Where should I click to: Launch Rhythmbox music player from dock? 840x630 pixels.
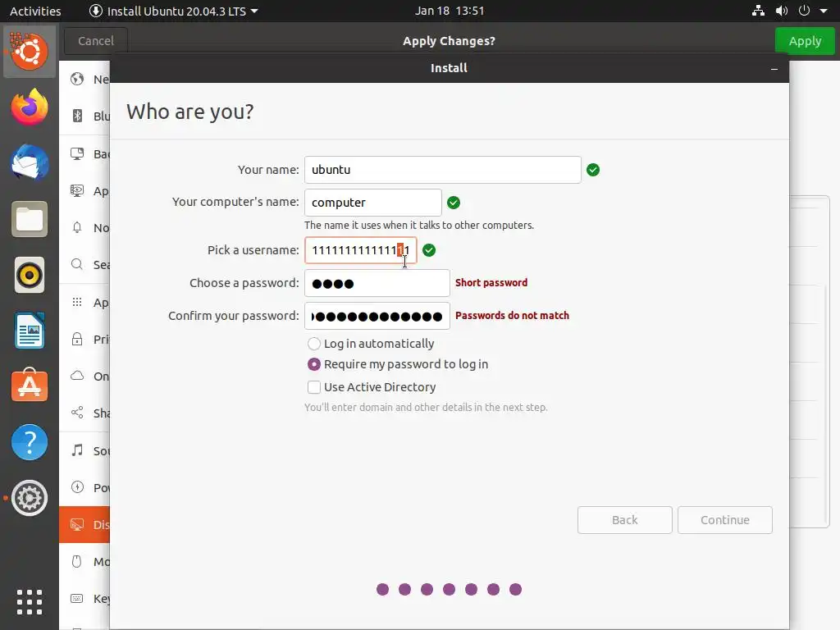pyautogui.click(x=30, y=276)
